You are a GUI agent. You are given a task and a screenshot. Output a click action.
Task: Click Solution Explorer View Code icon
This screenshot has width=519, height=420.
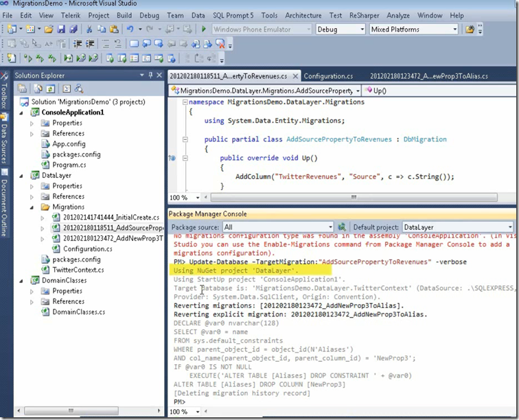[x=67, y=89]
